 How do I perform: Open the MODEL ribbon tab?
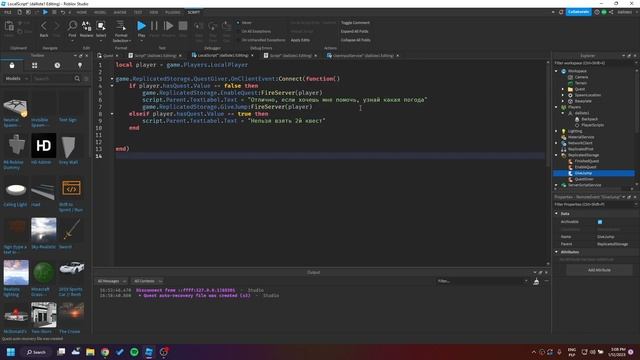pyautogui.click(x=100, y=12)
